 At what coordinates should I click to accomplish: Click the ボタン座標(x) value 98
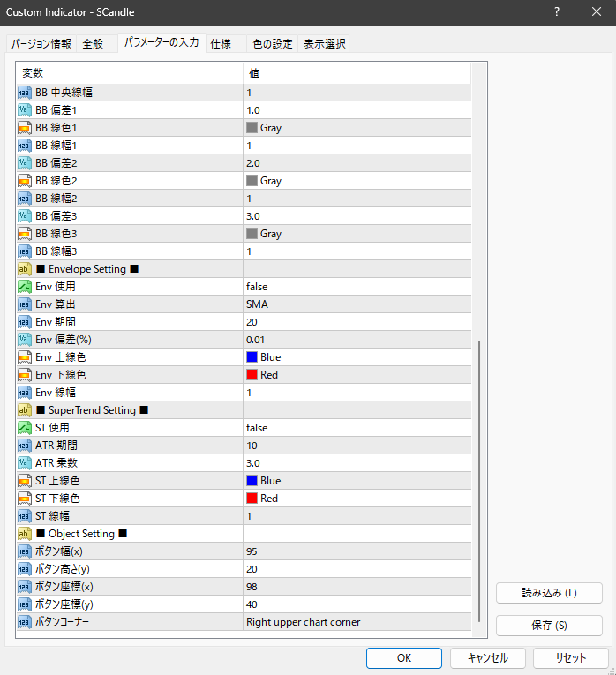tap(357, 587)
